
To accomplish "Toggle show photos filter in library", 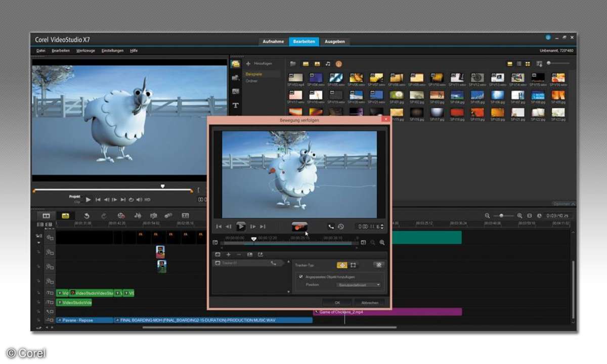I will pyautogui.click(x=317, y=64).
